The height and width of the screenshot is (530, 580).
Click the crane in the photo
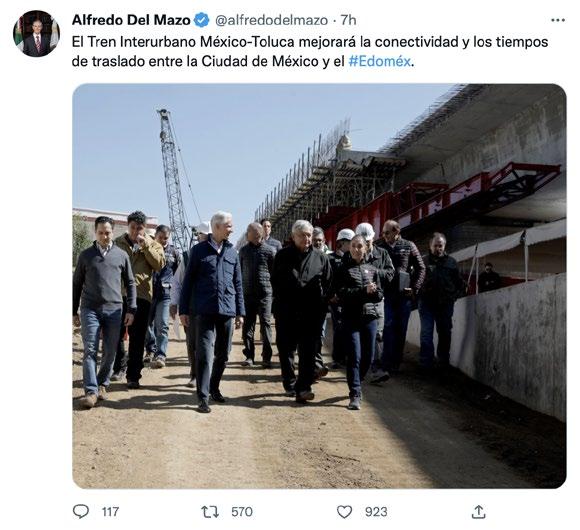point(174,178)
